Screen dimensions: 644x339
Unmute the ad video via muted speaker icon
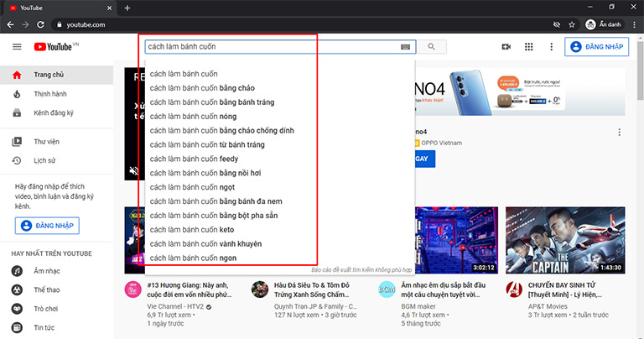pyautogui.click(x=134, y=170)
